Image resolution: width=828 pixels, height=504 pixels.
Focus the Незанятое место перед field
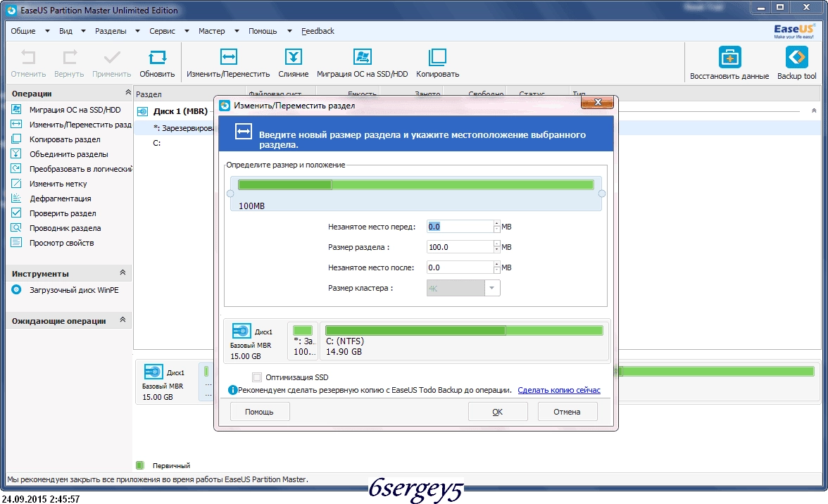(x=459, y=227)
